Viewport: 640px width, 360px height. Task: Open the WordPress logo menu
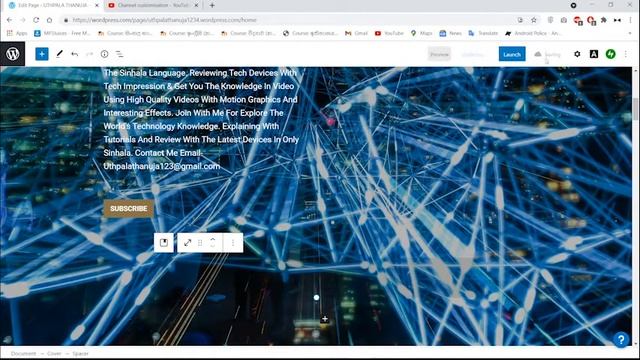pos(12,54)
